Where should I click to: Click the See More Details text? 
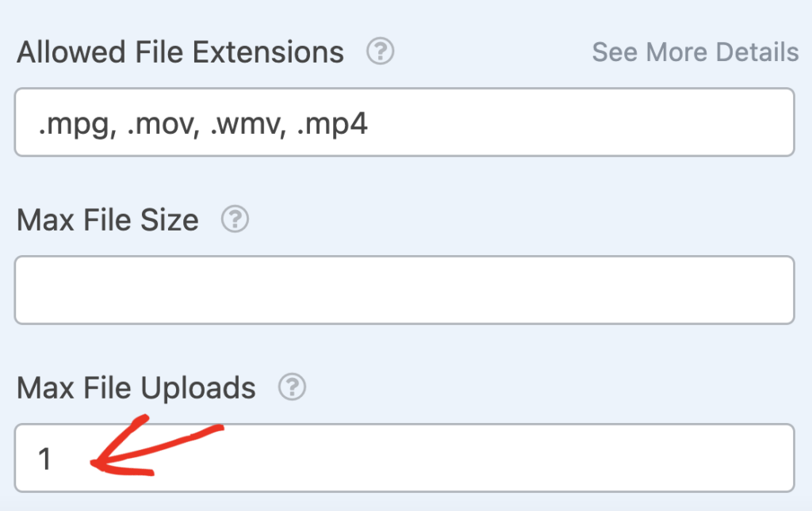pyautogui.click(x=695, y=52)
